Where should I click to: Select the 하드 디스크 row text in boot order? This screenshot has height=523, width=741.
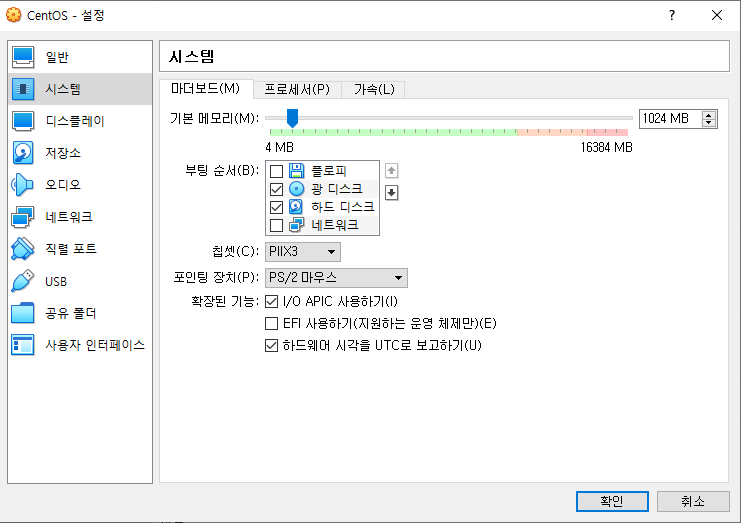(x=343, y=207)
